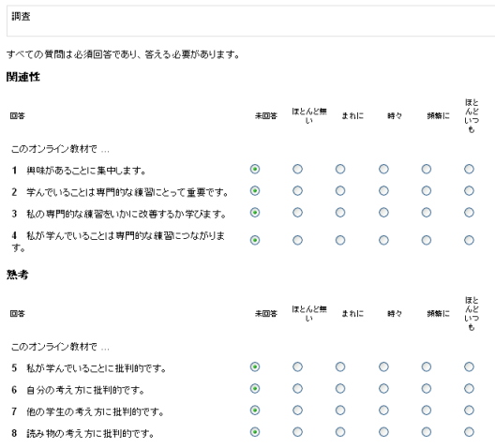Select まれに for question 6
Screen dimensions: 495x448
[x=340, y=389]
